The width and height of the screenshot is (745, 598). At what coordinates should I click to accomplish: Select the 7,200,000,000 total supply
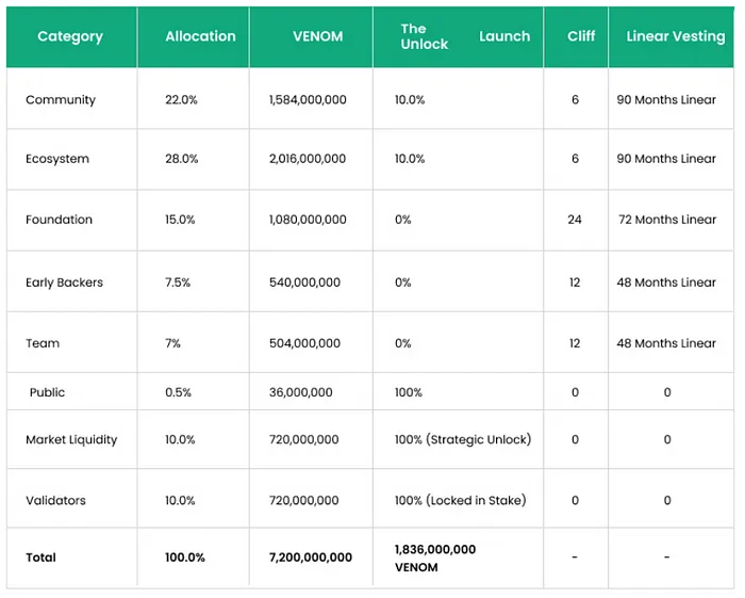pyautogui.click(x=310, y=557)
